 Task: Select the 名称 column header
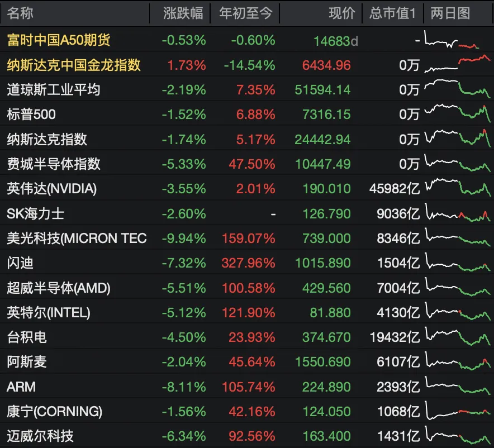coord(20,13)
